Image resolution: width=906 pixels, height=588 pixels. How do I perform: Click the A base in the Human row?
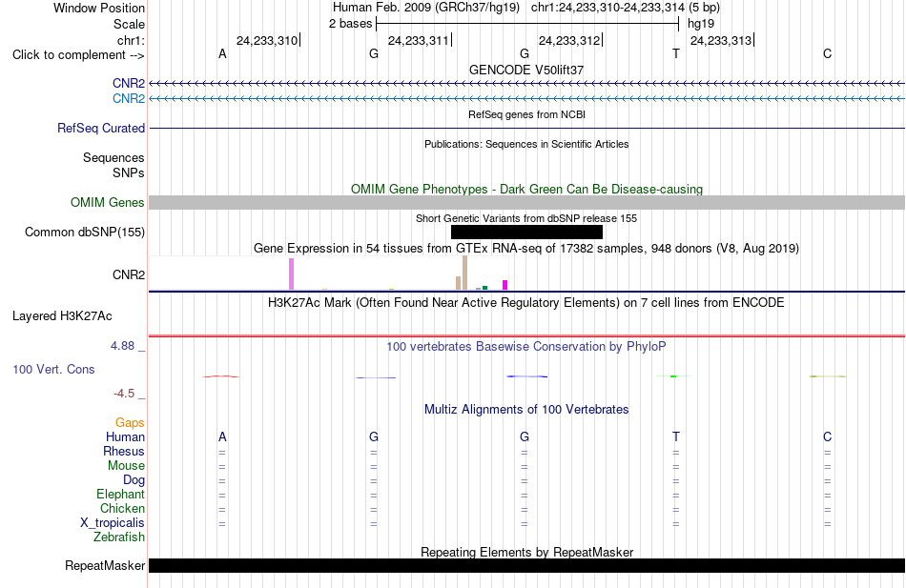click(222, 436)
